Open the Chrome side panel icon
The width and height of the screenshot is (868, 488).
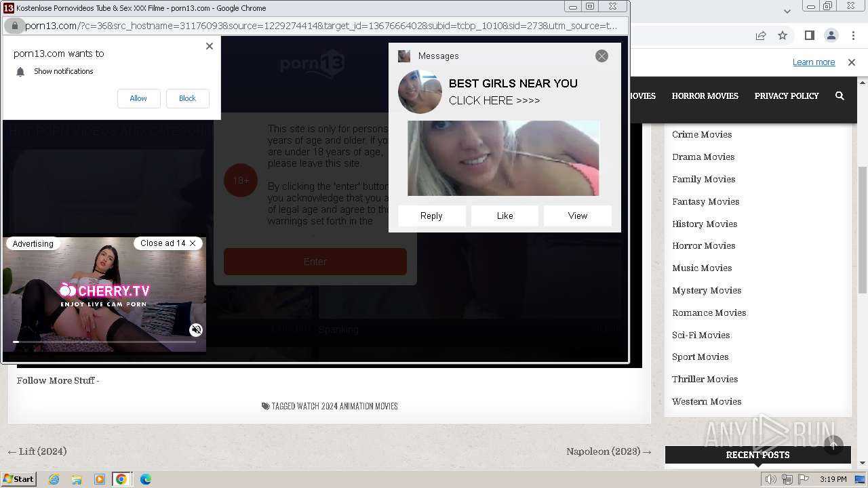(809, 35)
